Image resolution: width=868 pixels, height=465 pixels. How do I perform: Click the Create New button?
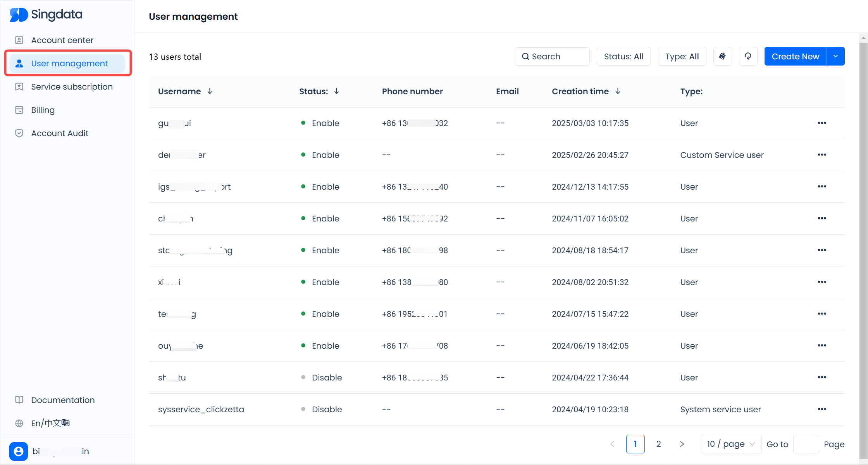tap(795, 56)
